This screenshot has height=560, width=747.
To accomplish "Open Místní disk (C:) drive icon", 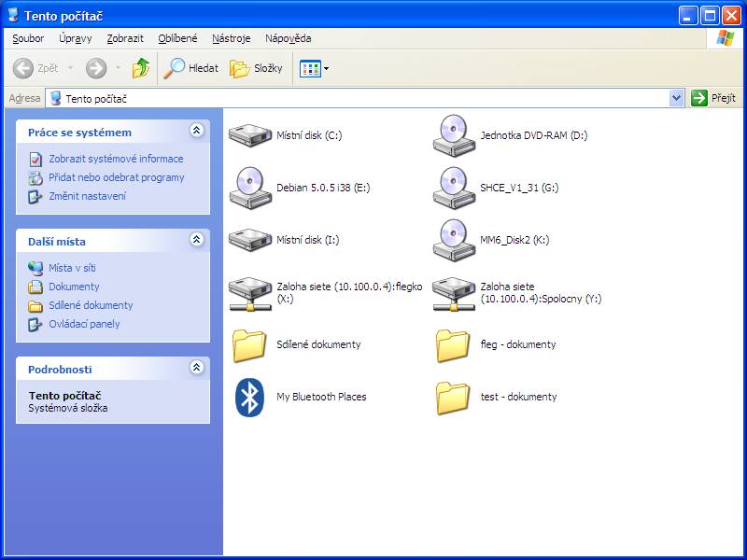I will click(249, 135).
